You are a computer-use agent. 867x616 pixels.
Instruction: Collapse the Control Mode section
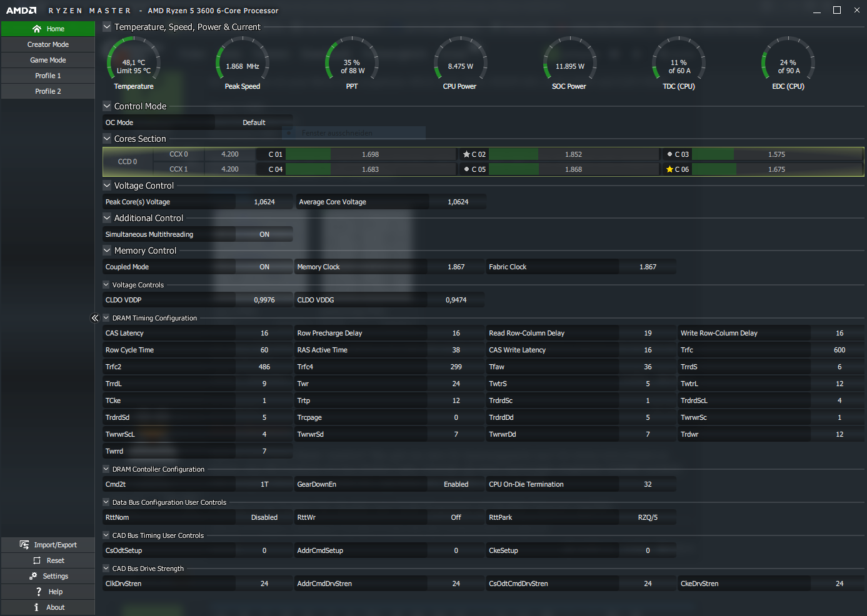[x=107, y=106]
